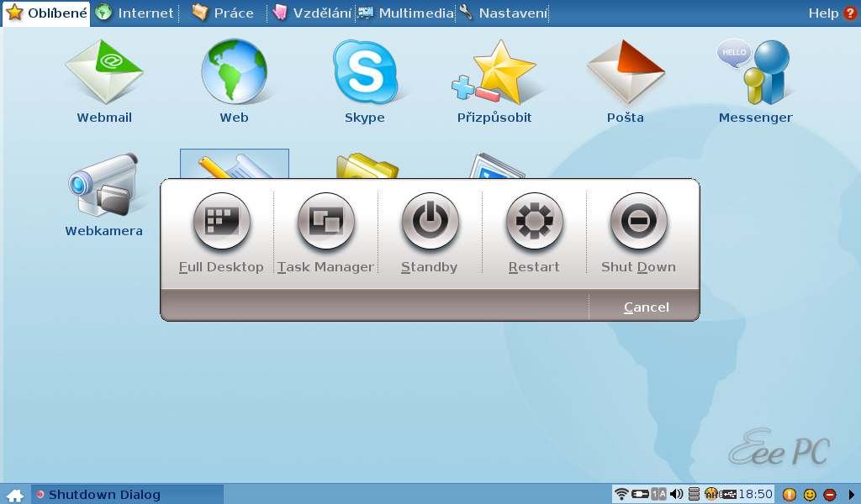Open the yellow folder file manager icon
The height and width of the screenshot is (504, 861).
click(x=367, y=165)
